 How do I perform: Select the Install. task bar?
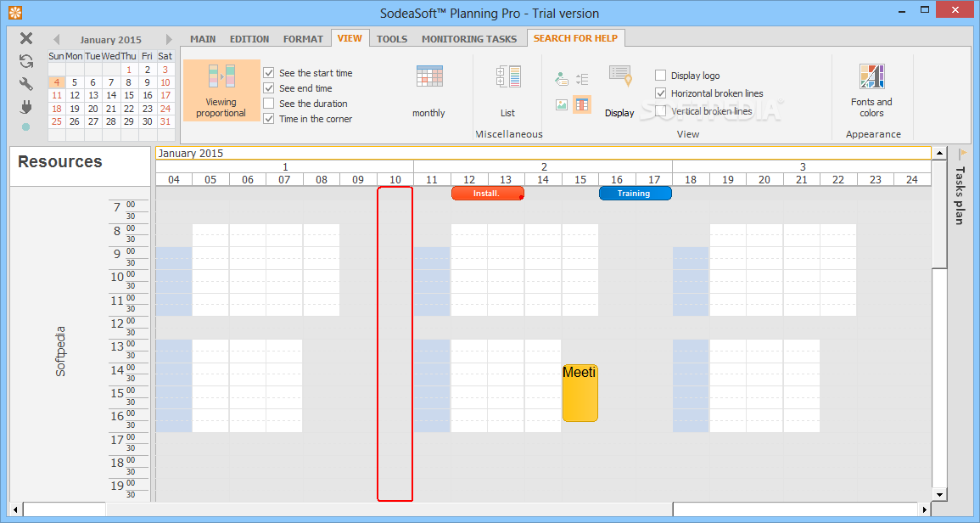[x=488, y=194]
